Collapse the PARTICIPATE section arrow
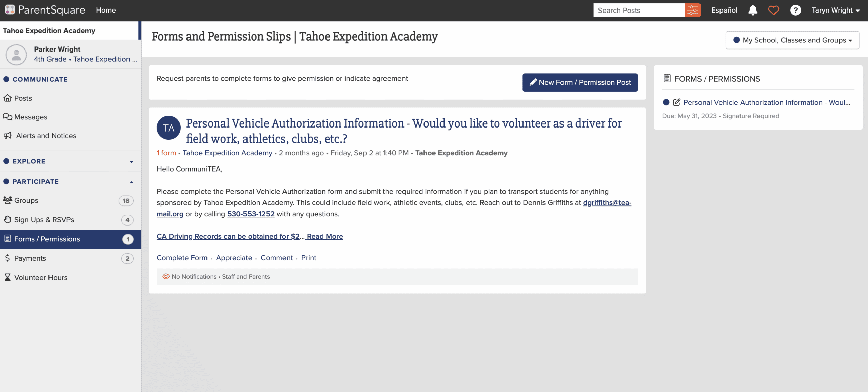 131,182
